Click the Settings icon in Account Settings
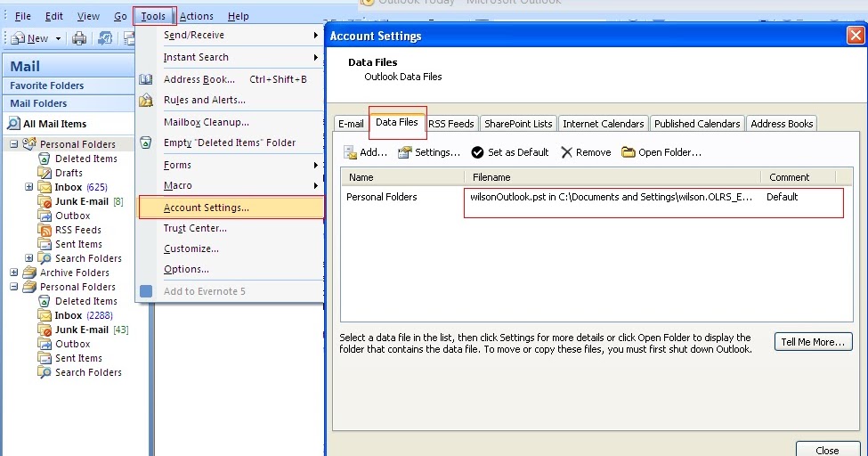The width and height of the screenshot is (868, 456). pos(405,152)
